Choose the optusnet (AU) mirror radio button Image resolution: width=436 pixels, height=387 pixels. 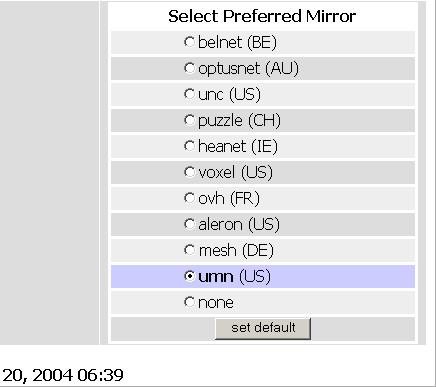tap(189, 68)
